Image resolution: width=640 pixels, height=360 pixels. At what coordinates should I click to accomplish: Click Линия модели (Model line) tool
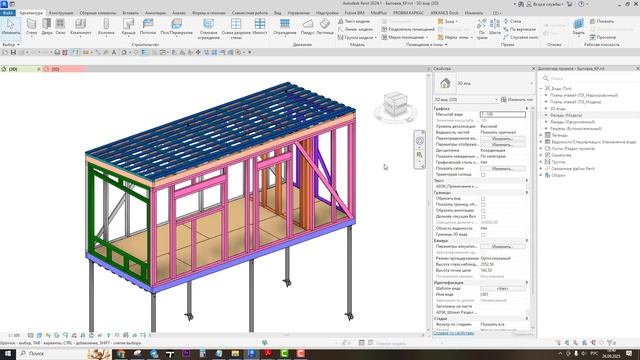[355, 29]
